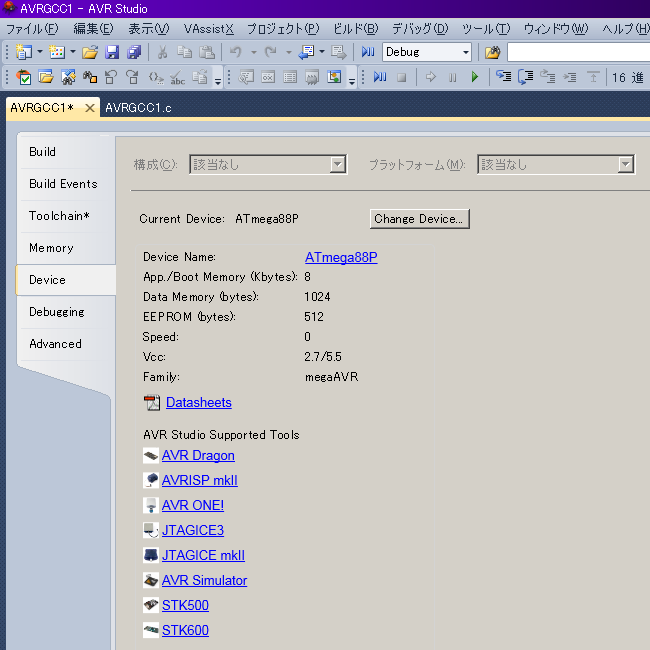Click the Redo arrow icon
This screenshot has height=650, width=650.
271,52
